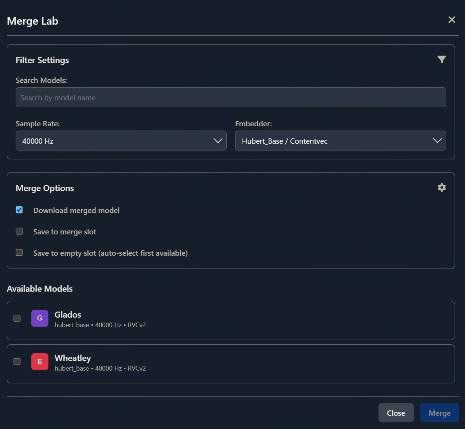Enable Save to empty slot option
The width and height of the screenshot is (465, 429).
(19, 253)
